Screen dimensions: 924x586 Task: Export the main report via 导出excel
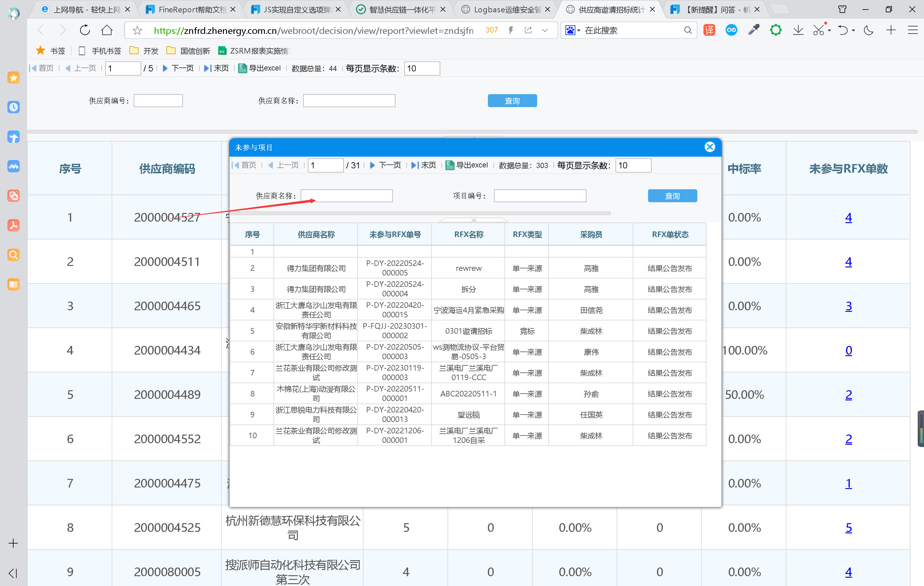259,68
